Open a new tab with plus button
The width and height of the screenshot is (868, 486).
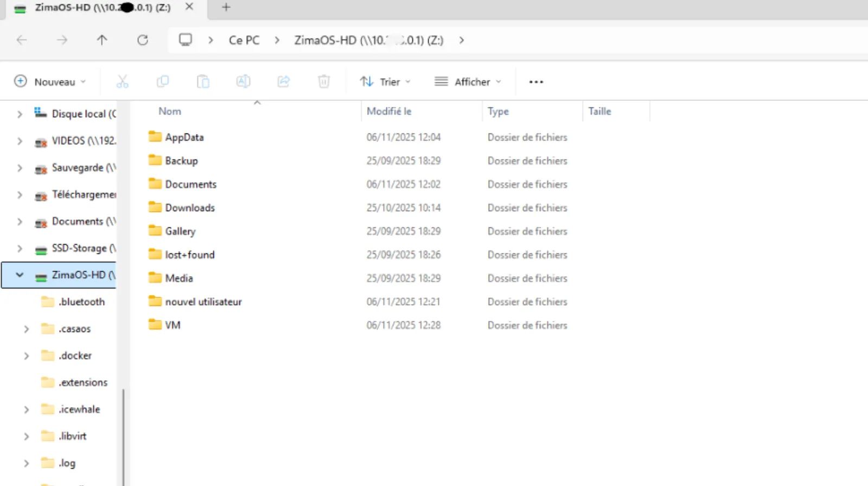pyautogui.click(x=226, y=8)
